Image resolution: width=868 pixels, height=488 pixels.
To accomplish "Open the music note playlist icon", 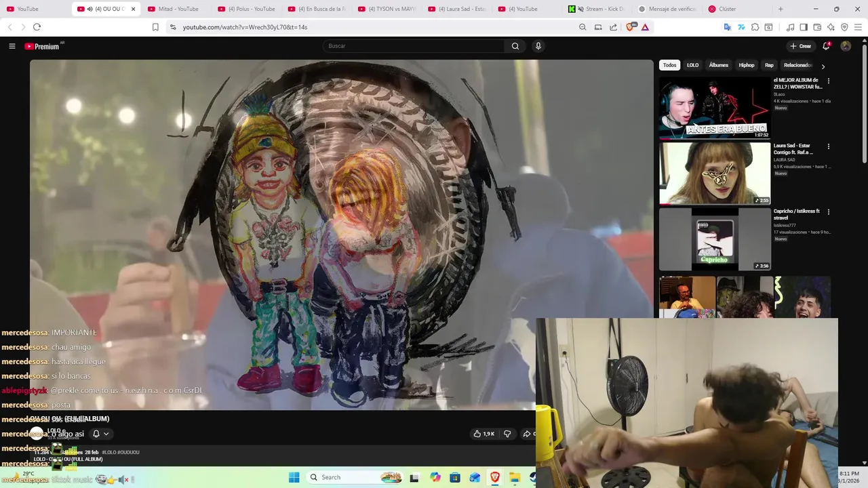I will 790,27.
